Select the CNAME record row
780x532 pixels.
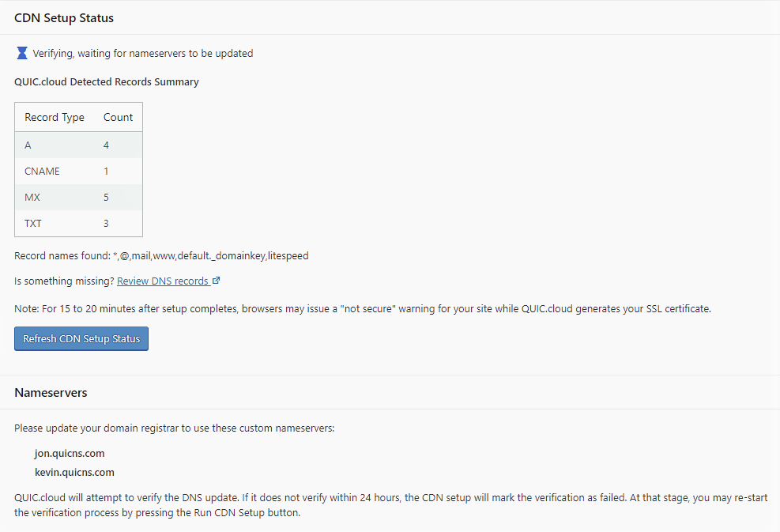[x=78, y=172]
